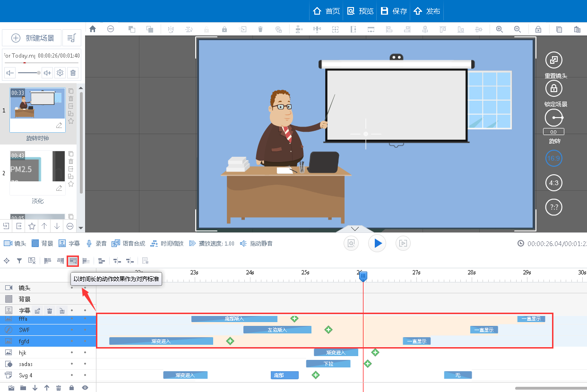Open the more options circle beside home icon
Screen dimensions: 587x392
[111, 29]
